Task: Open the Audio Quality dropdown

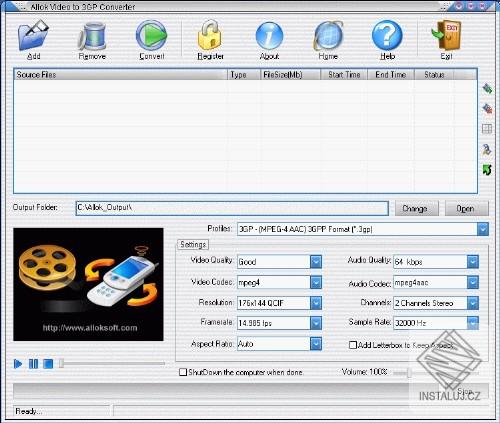Action: (x=473, y=262)
